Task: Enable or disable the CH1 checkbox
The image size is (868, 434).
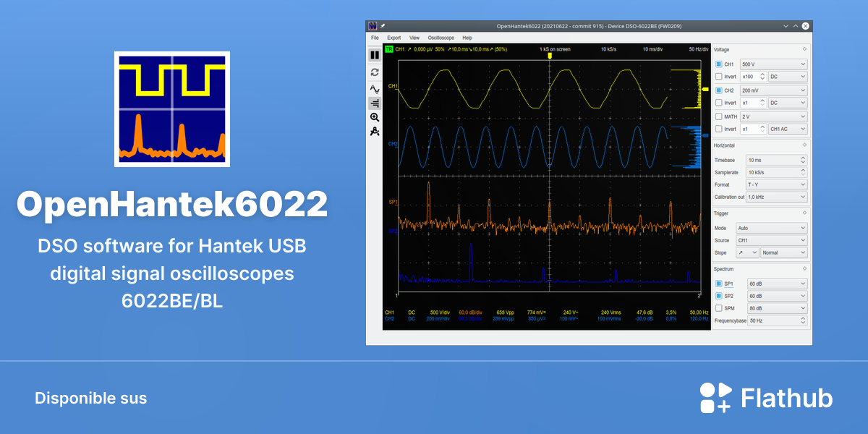Action: pyautogui.click(x=718, y=64)
